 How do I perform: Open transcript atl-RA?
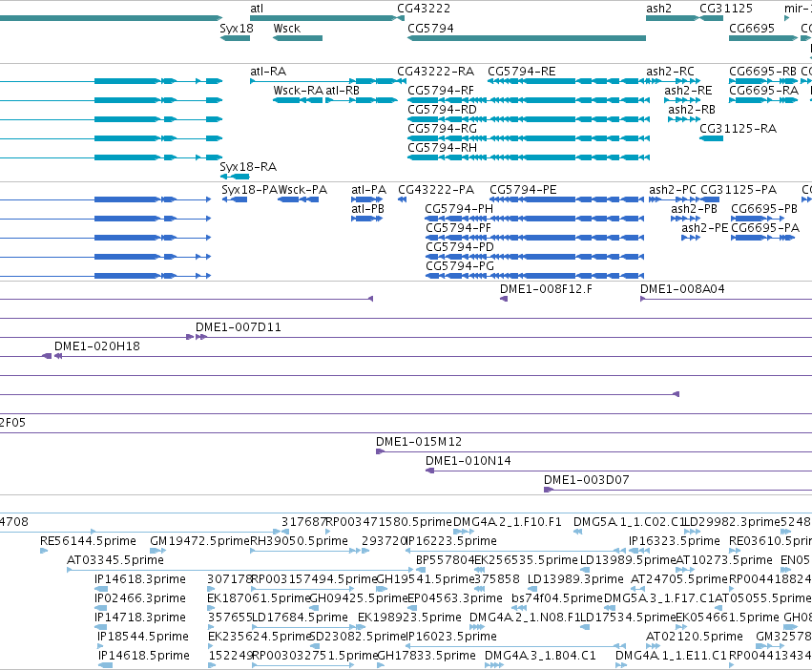(x=268, y=72)
